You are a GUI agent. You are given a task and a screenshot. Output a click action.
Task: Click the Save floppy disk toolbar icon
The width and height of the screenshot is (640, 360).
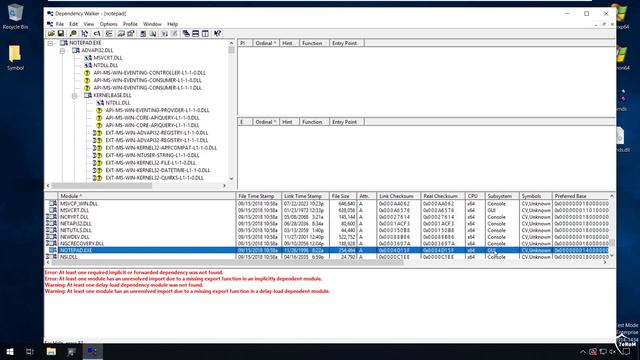pos(60,33)
